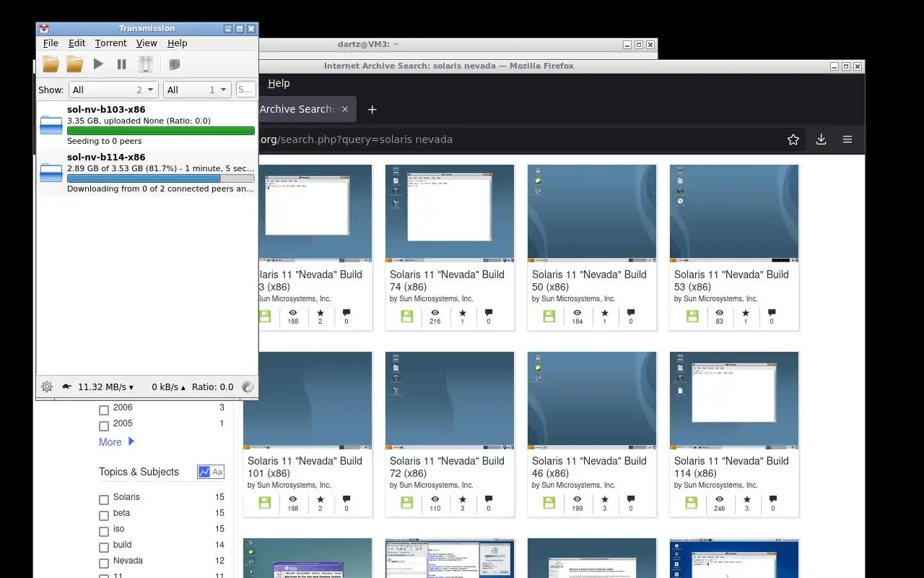Viewport: 924px width, 578px height.
Task: Click views eye icon on Build 50 (x86) card
Action: pos(577,313)
